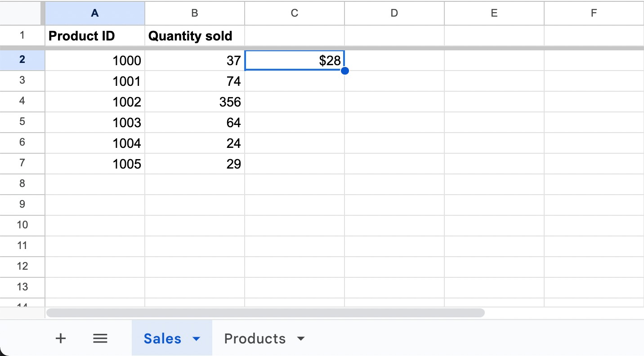Select the cell showing quantity 74

[194, 81]
